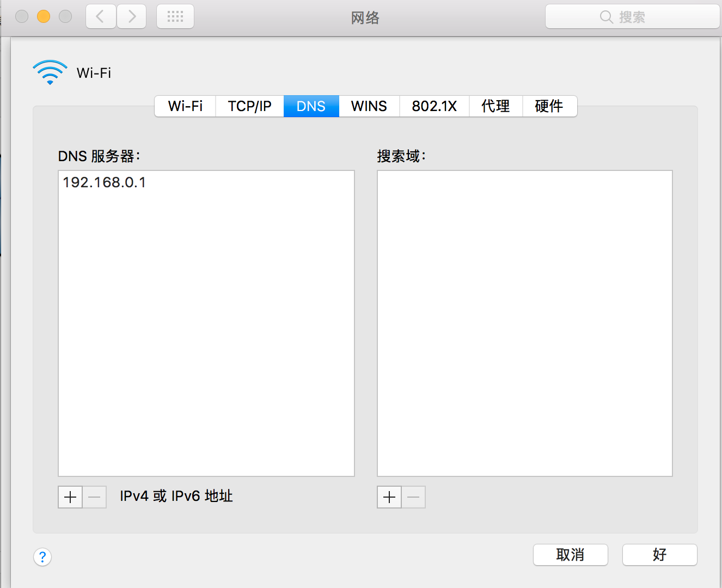Image resolution: width=722 pixels, height=588 pixels.
Task: Remove the DNS server with the minus button
Action: (94, 497)
